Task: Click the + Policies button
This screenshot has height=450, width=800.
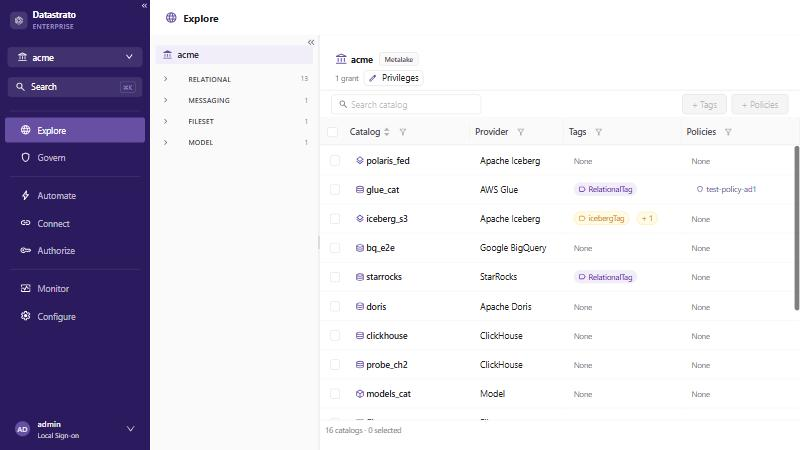Action: click(x=760, y=105)
